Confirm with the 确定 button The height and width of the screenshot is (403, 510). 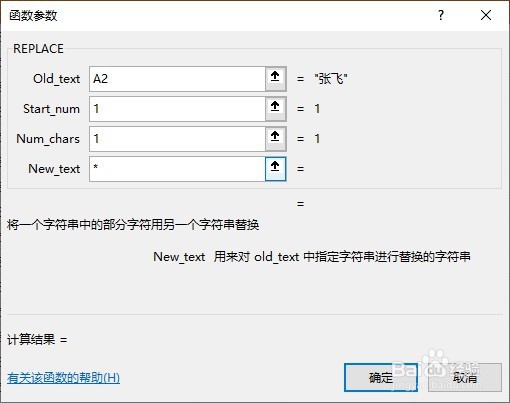tap(381, 377)
